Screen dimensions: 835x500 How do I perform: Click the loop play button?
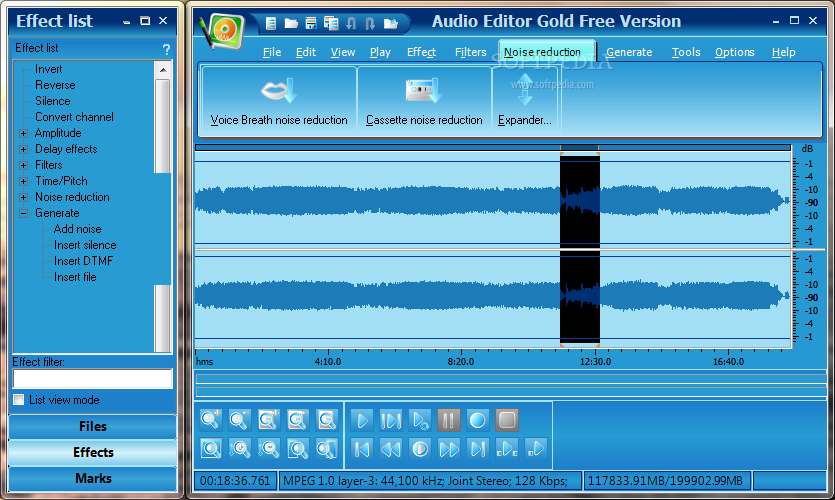[x=420, y=421]
